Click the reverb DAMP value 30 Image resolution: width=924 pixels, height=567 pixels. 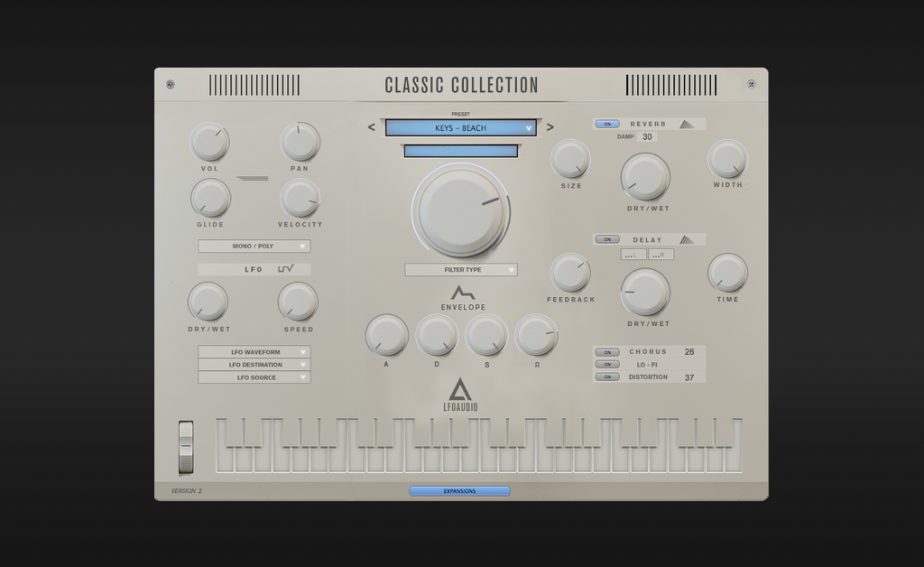click(x=647, y=136)
